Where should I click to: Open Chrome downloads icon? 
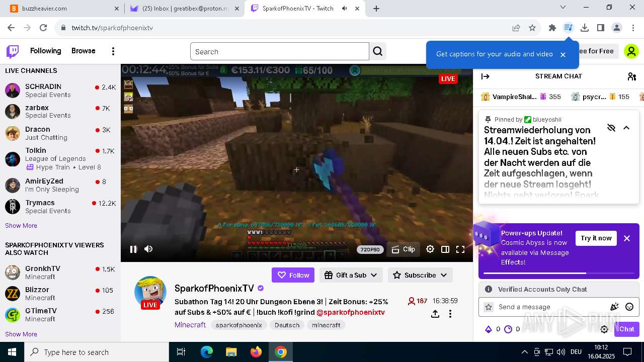click(585, 28)
